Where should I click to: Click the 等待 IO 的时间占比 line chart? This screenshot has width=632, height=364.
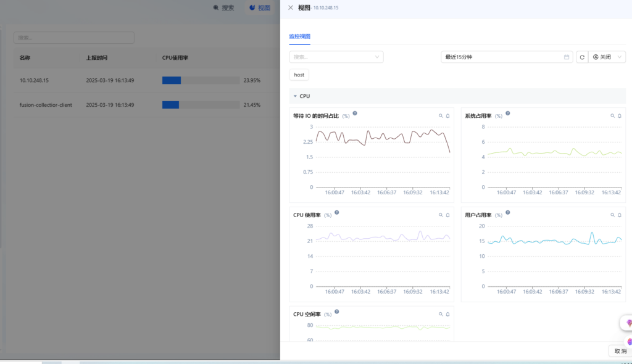click(383, 157)
